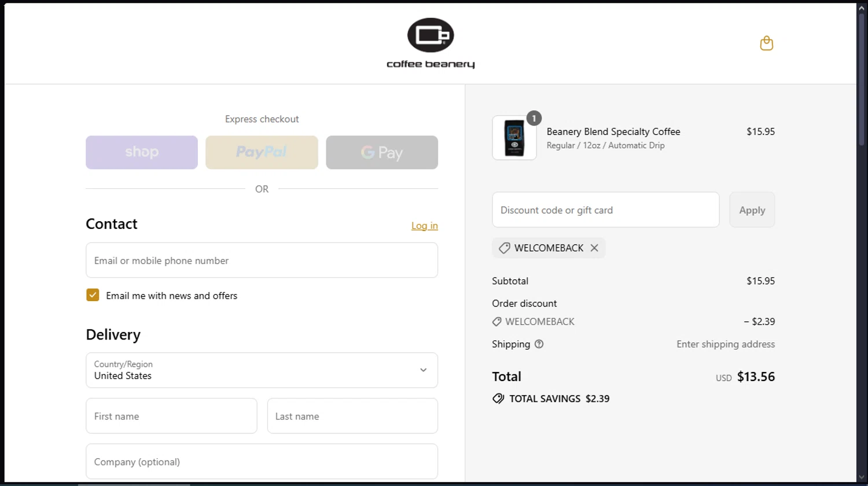868x486 pixels.
Task: Pay with Google Pay express checkout
Action: [382, 152]
